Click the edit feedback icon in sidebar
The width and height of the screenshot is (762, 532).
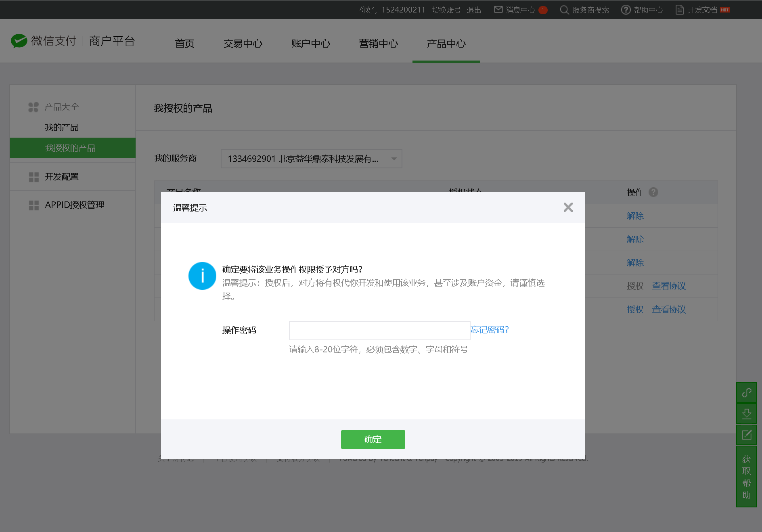pyautogui.click(x=746, y=435)
